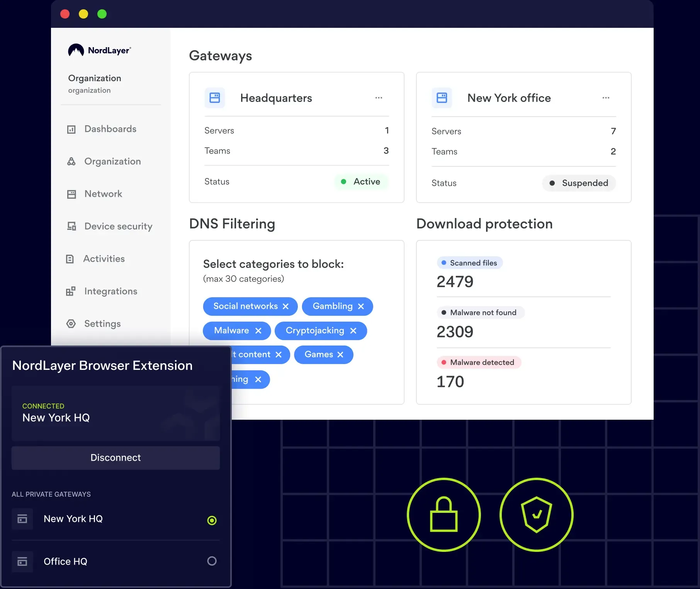Open Device security in the sidebar
This screenshot has height=589, width=700.
[110, 226]
